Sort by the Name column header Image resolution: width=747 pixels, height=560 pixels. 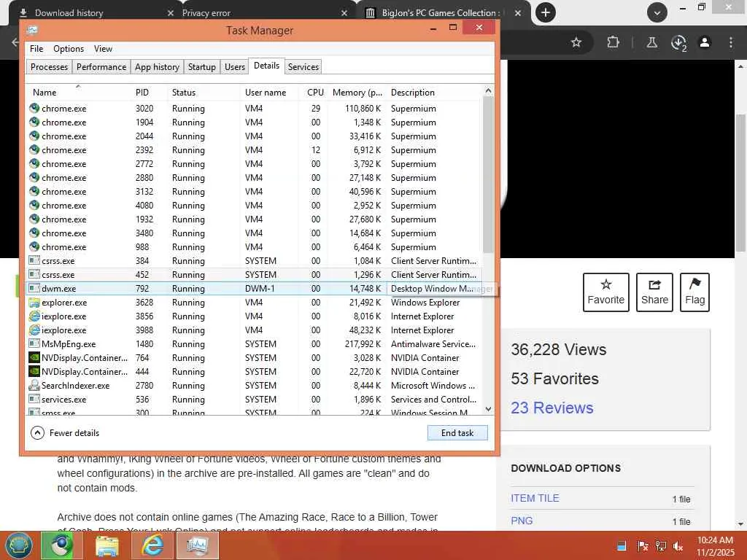coord(79,92)
